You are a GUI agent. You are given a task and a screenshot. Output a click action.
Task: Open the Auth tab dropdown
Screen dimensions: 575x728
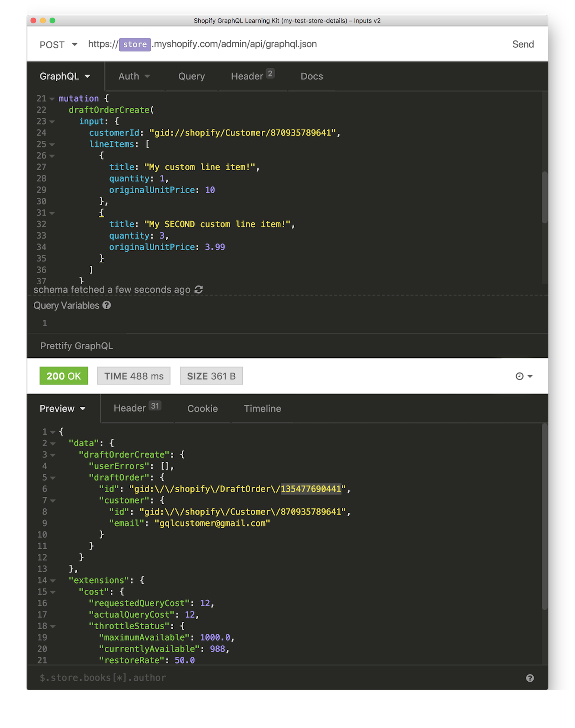pos(134,77)
